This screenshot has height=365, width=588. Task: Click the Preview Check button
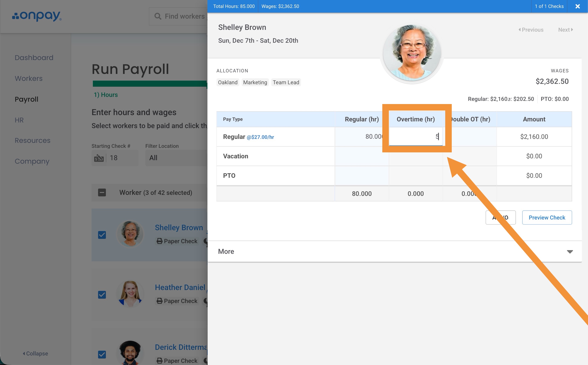(547, 217)
